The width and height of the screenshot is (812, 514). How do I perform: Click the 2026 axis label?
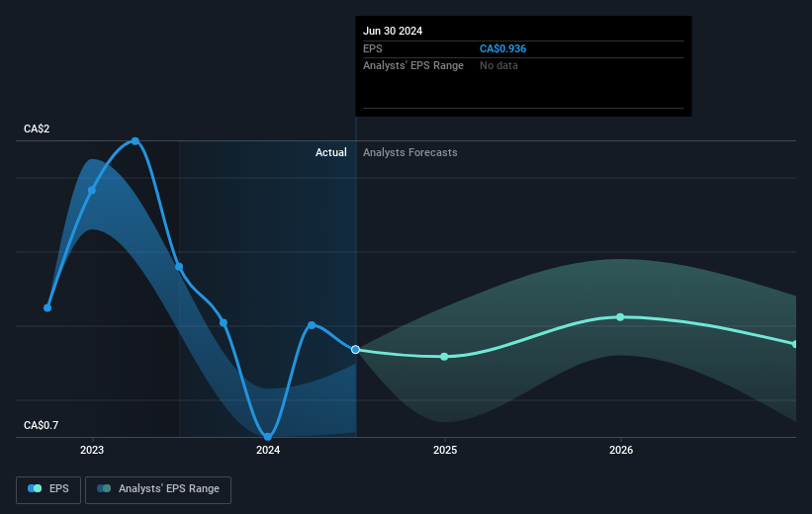(621, 451)
